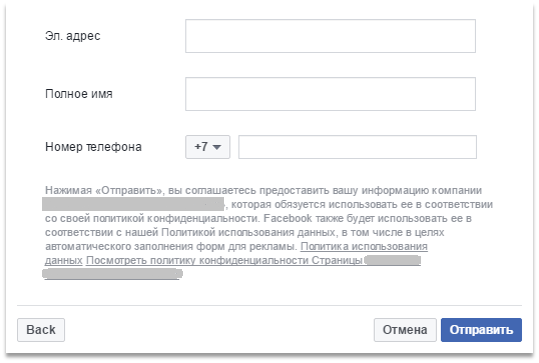The height and width of the screenshot is (363, 539).
Task: Click the Номер телефона label
Action: coord(93,147)
